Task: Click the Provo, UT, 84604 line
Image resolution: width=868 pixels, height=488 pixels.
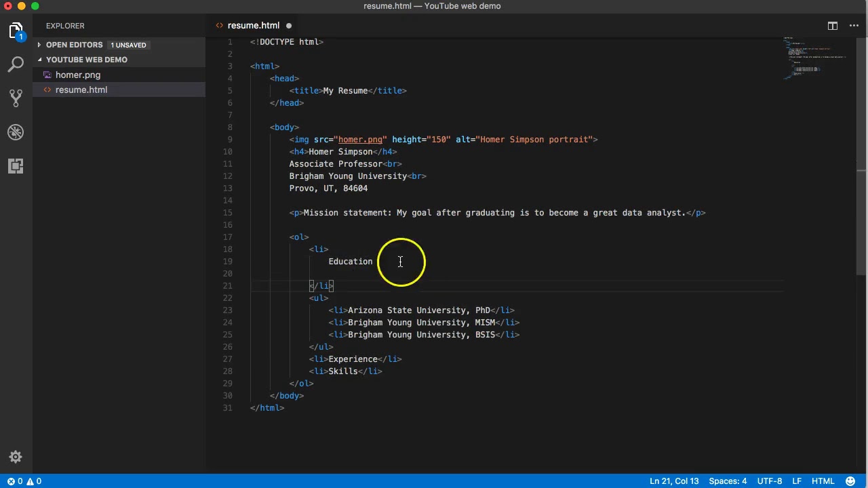Action: click(328, 188)
